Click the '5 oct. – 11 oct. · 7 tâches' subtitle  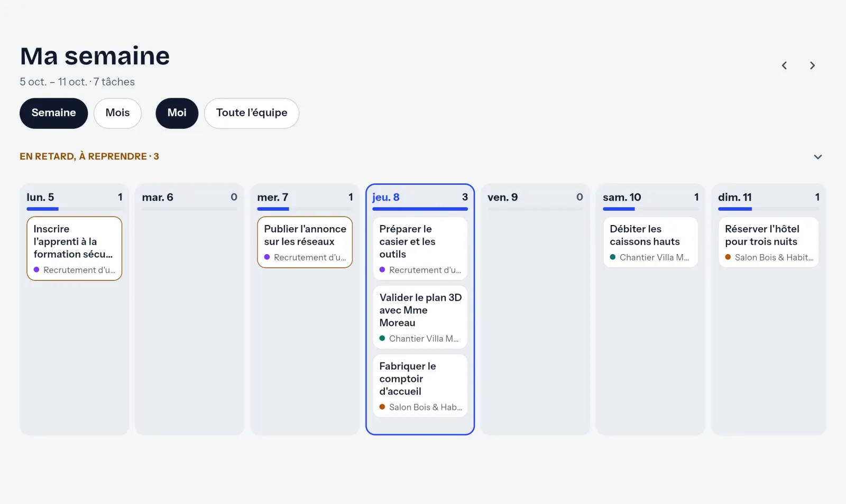(x=77, y=82)
